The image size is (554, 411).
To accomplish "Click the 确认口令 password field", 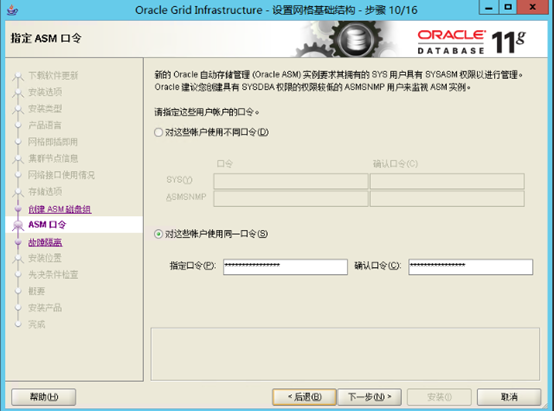I will tap(470, 266).
